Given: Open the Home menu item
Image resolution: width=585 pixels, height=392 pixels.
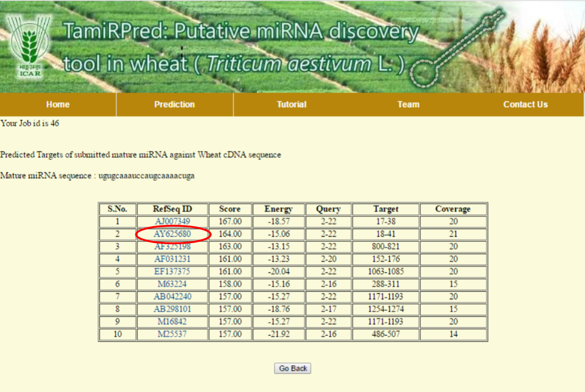Looking at the screenshot, I should pyautogui.click(x=58, y=105).
